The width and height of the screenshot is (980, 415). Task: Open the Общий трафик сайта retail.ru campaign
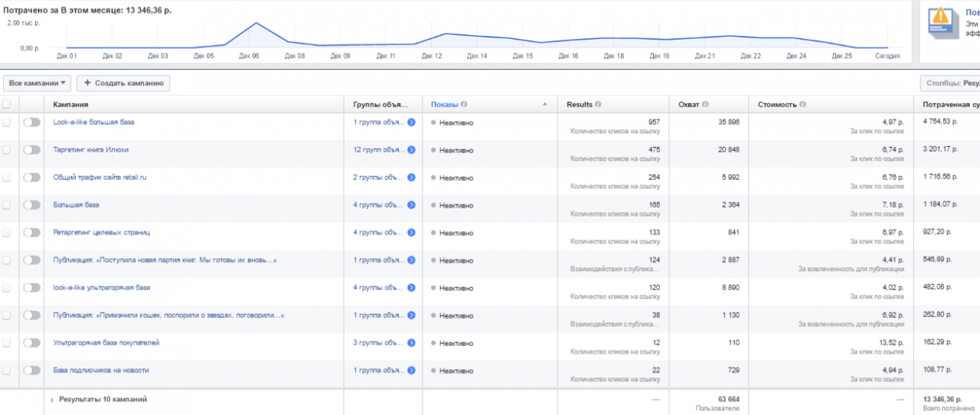(100, 177)
